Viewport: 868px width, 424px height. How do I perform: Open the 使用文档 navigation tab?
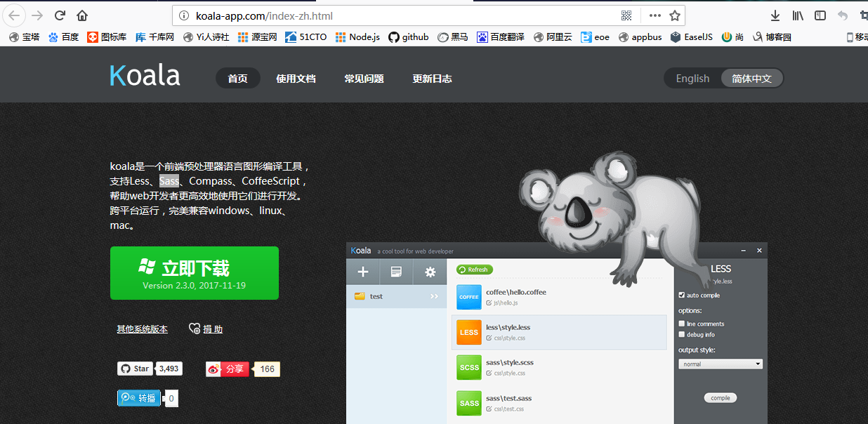pos(296,79)
